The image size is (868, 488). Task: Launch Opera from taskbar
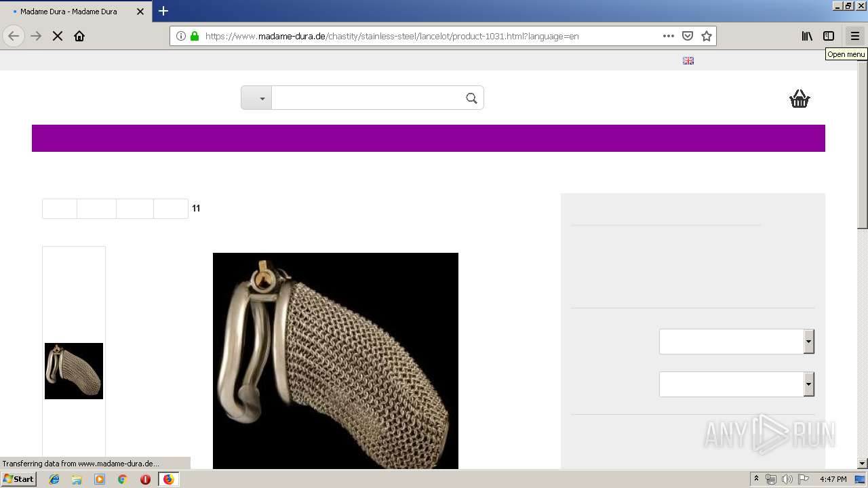[x=145, y=479]
